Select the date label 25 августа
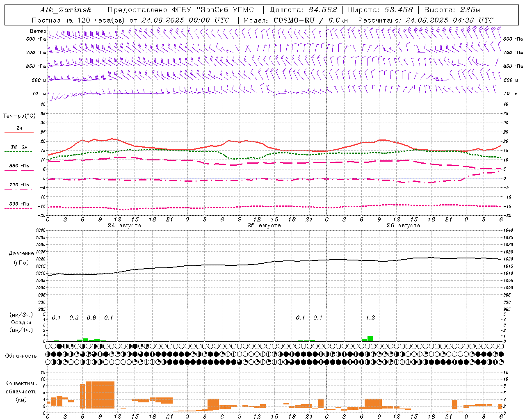This screenshot has width=525, height=420. (264, 226)
